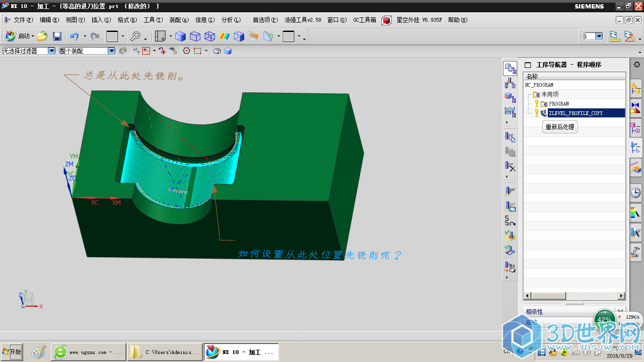The image size is (644, 362).
Task: Click the delete tool path icon
Action: (x=510, y=166)
